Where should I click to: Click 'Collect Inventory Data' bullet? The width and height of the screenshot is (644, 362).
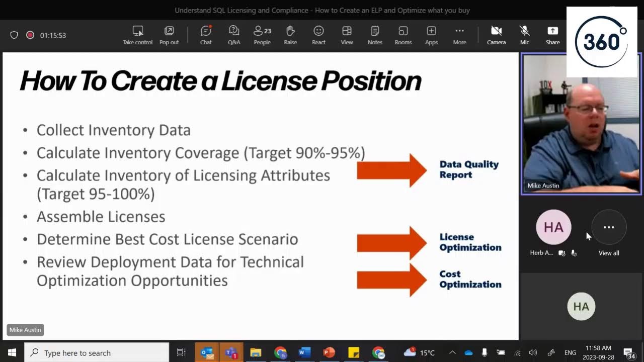pos(114,130)
